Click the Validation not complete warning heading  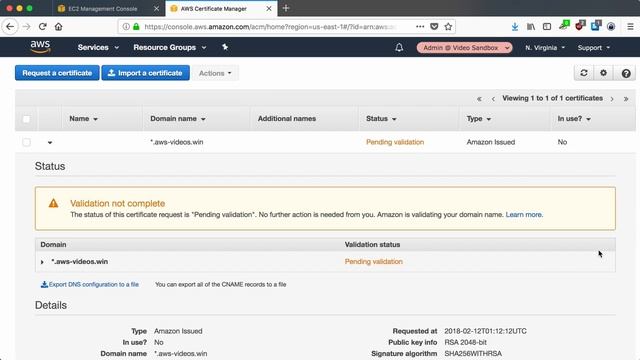point(118,203)
